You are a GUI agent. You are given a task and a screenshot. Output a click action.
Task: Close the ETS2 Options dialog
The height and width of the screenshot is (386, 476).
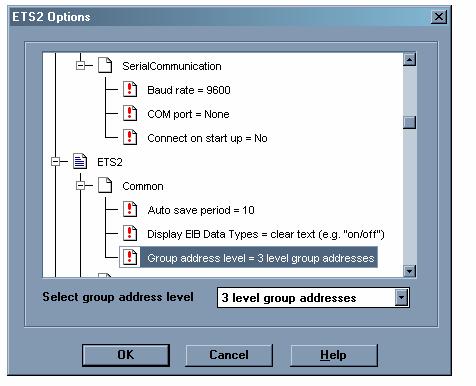(439, 17)
